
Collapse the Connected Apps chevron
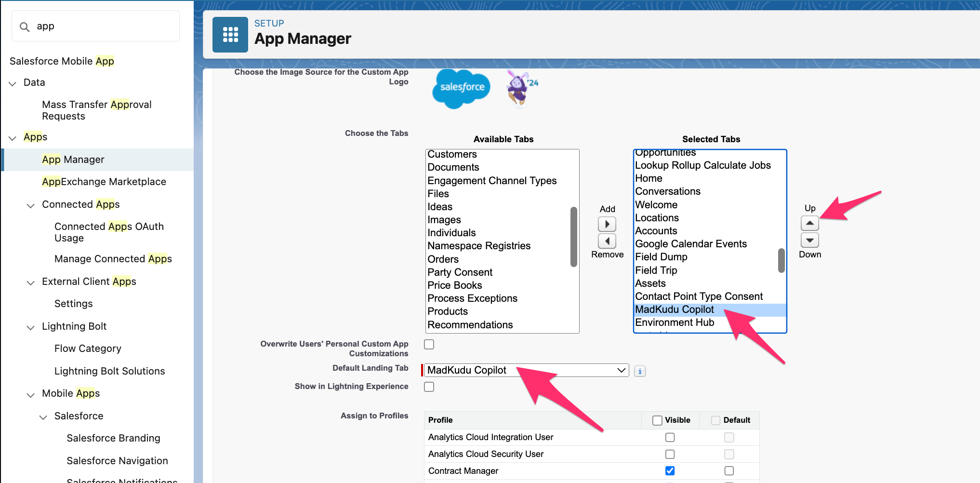click(x=31, y=205)
